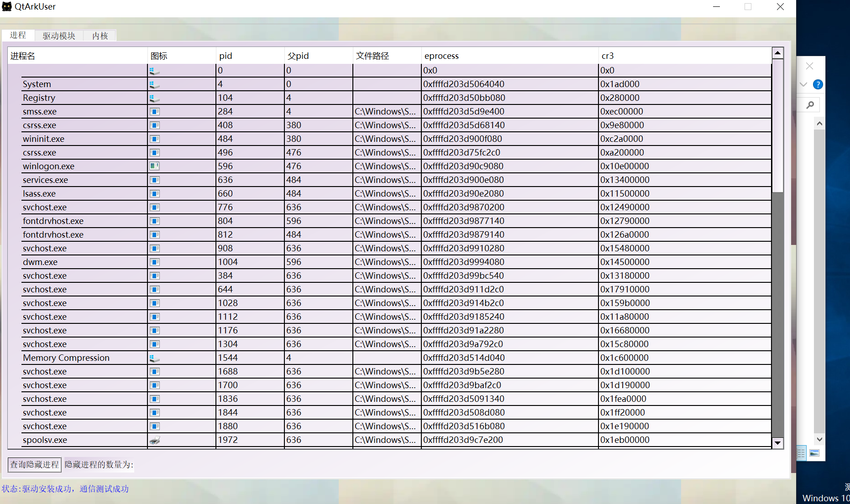Click the search magnifier in background window
Screen dimensions: 850x504
810,105
